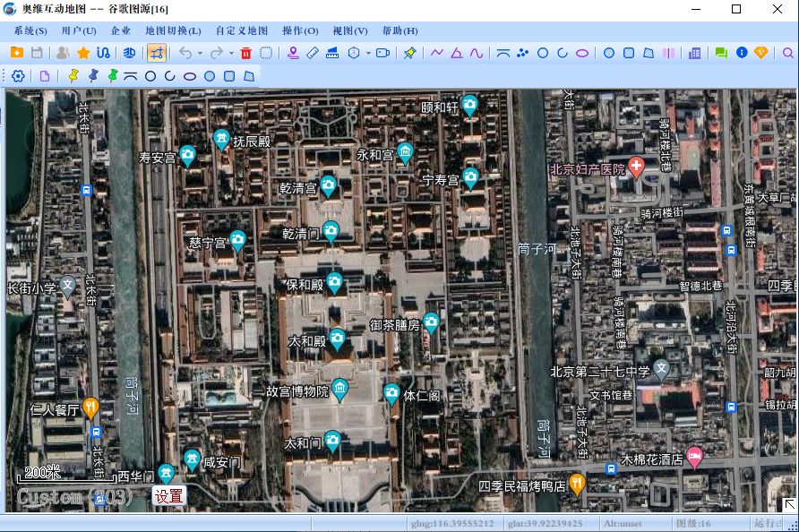The image size is (799, 532).
Task: Select the hatched polygon tool
Action: [x=649, y=53]
